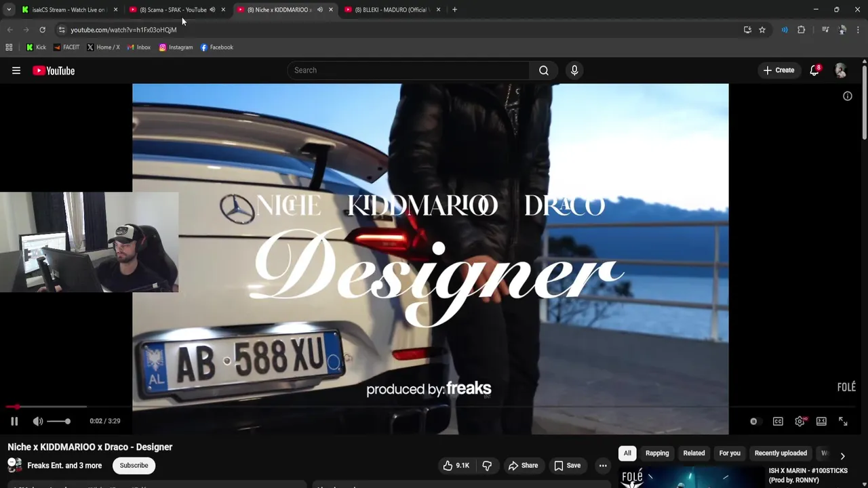Image resolution: width=868 pixels, height=488 pixels.
Task: Enter full screen mode
Action: (843, 421)
